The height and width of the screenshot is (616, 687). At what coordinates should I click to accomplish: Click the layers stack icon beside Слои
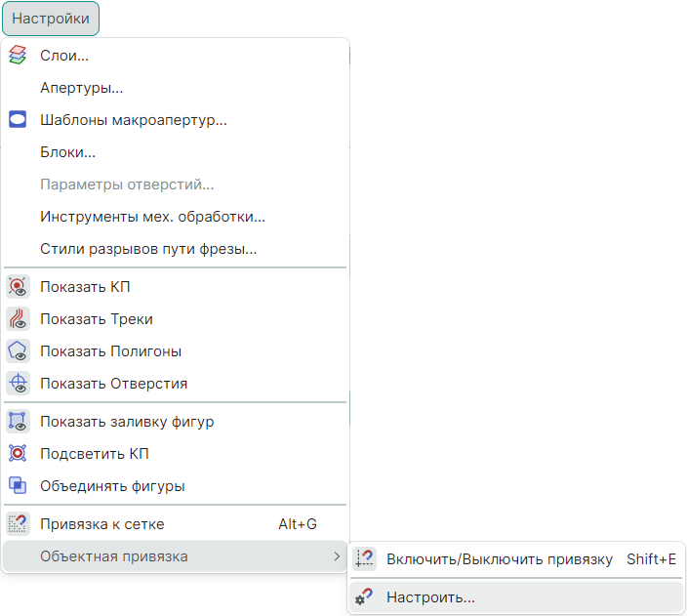coord(18,56)
